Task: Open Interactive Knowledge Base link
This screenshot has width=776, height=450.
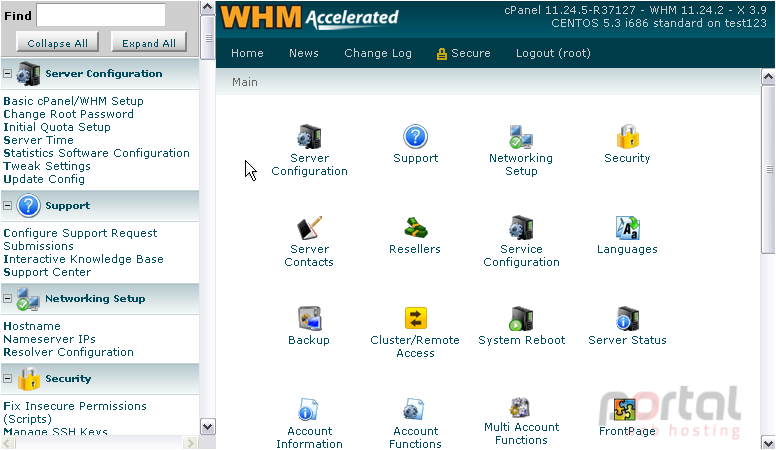Action: pos(83,259)
